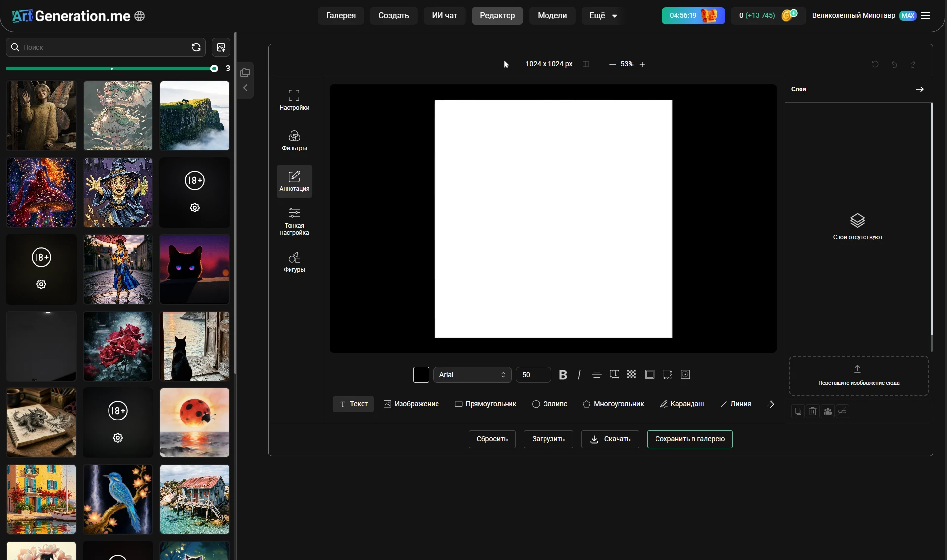Click the stroke border icon

[650, 375]
